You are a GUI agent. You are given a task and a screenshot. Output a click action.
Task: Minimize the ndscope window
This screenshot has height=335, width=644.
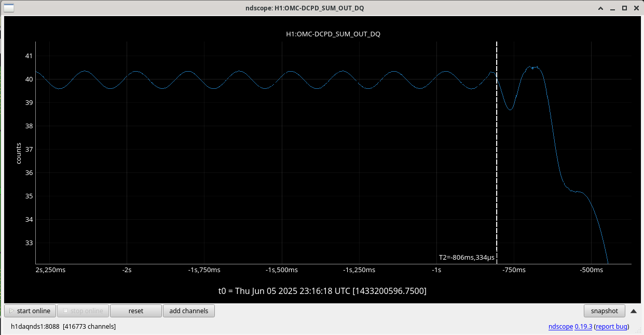click(612, 8)
